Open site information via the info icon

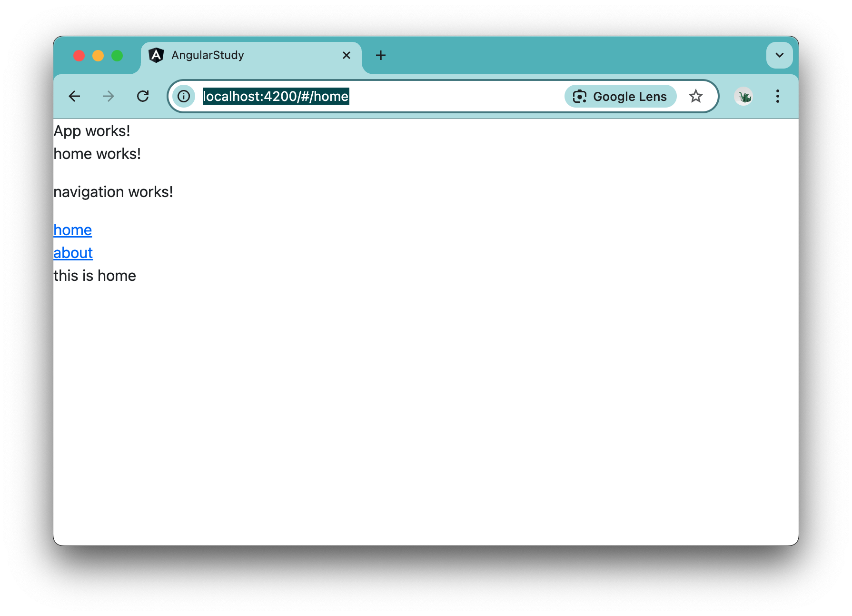tap(184, 96)
